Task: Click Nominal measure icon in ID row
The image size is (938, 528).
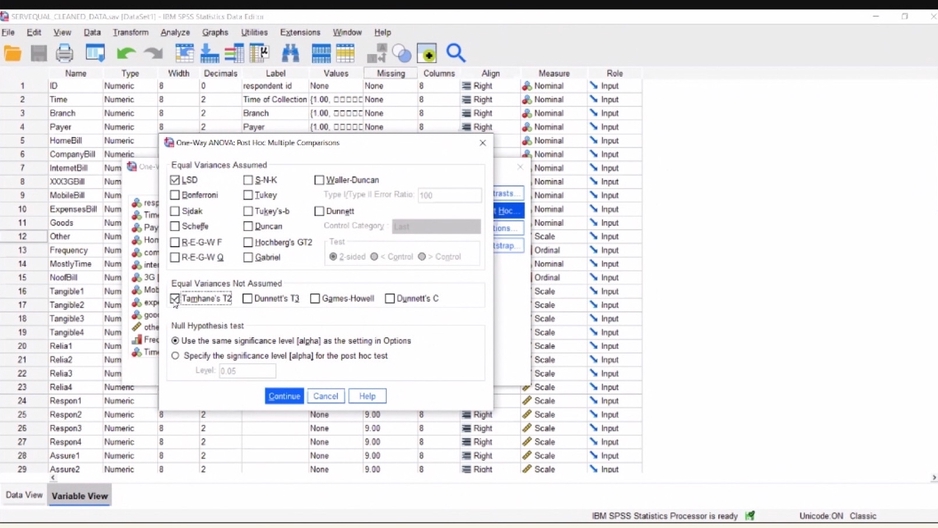Action: (x=527, y=86)
